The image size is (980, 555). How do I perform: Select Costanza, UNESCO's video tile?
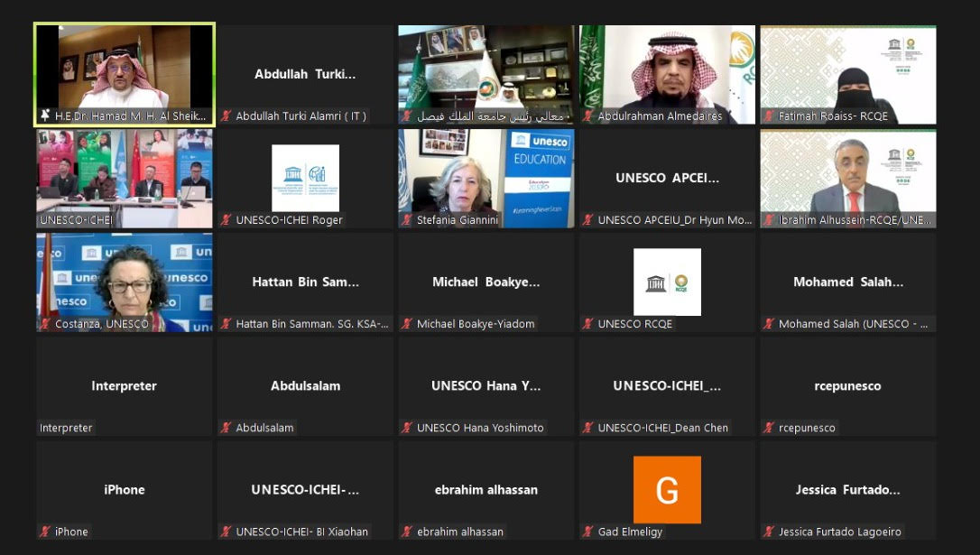coord(124,281)
